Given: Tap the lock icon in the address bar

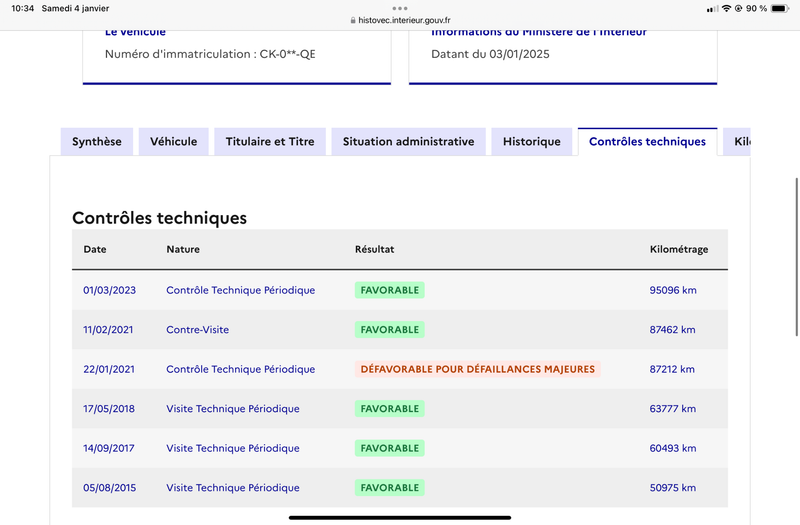Looking at the screenshot, I should click(353, 20).
